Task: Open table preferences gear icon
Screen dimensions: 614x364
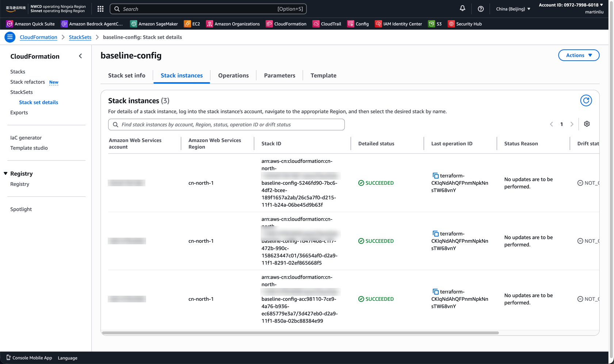Action: coord(587,124)
